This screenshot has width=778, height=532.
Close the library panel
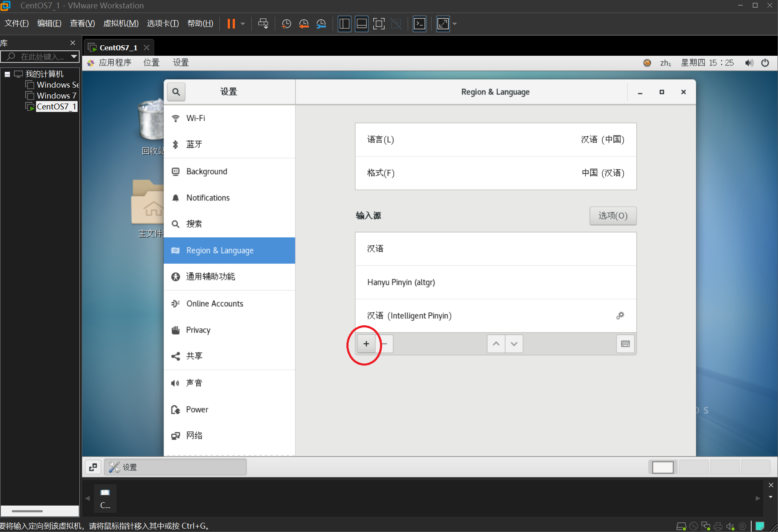[x=73, y=43]
